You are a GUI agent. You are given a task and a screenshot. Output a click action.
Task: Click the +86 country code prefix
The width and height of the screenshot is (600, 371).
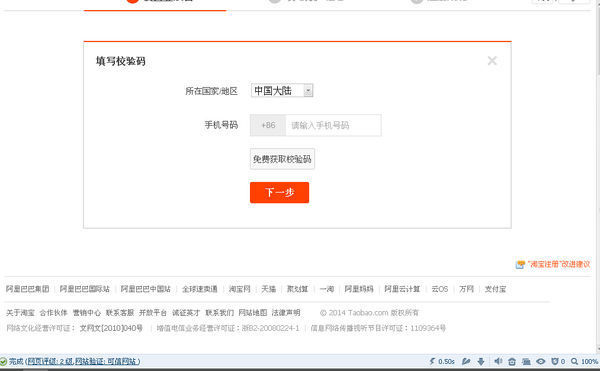click(x=268, y=125)
